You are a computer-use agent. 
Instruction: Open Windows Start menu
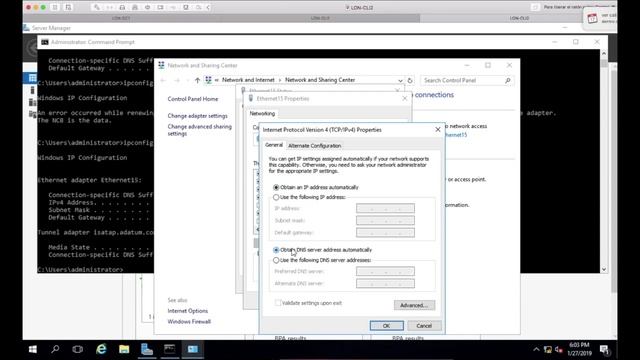pos(33,349)
